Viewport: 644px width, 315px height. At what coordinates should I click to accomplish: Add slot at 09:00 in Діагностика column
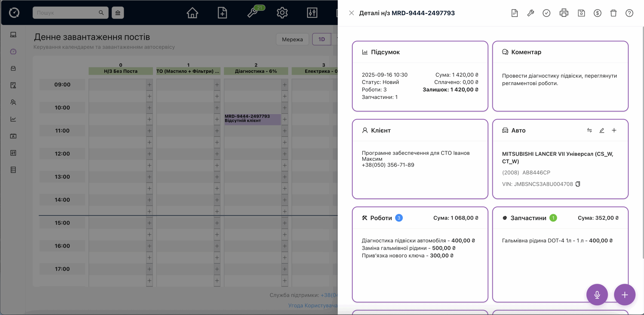pyautogui.click(x=285, y=85)
